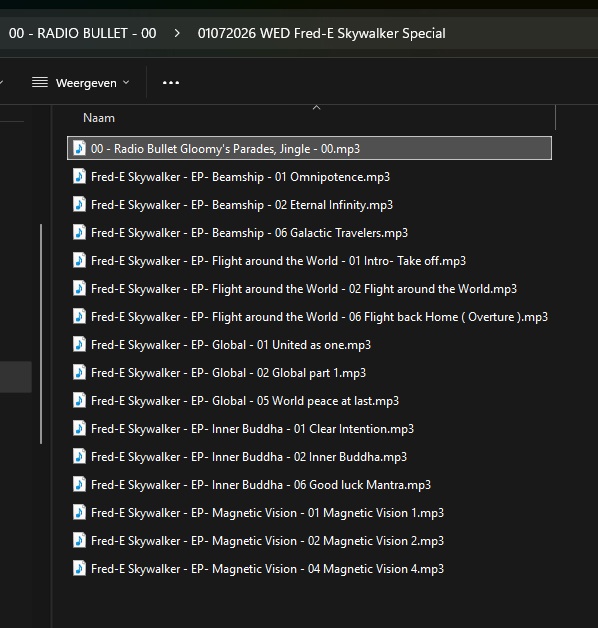Click the Fred-E Skywalker Special breadcrumb folder
598x628 pixels.
(x=321, y=33)
